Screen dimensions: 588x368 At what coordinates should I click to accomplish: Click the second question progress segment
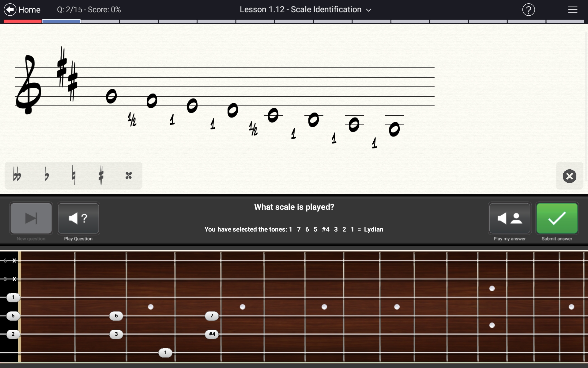pos(61,21)
